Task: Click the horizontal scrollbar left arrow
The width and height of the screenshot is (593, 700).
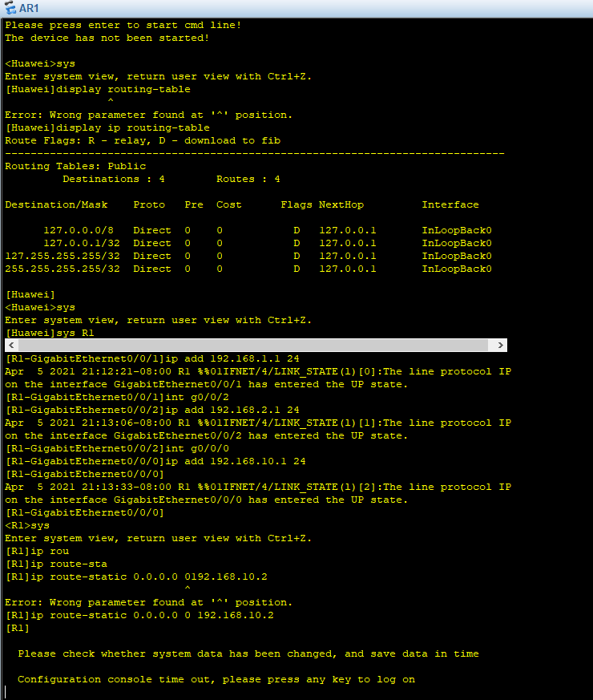Action: click(x=11, y=345)
